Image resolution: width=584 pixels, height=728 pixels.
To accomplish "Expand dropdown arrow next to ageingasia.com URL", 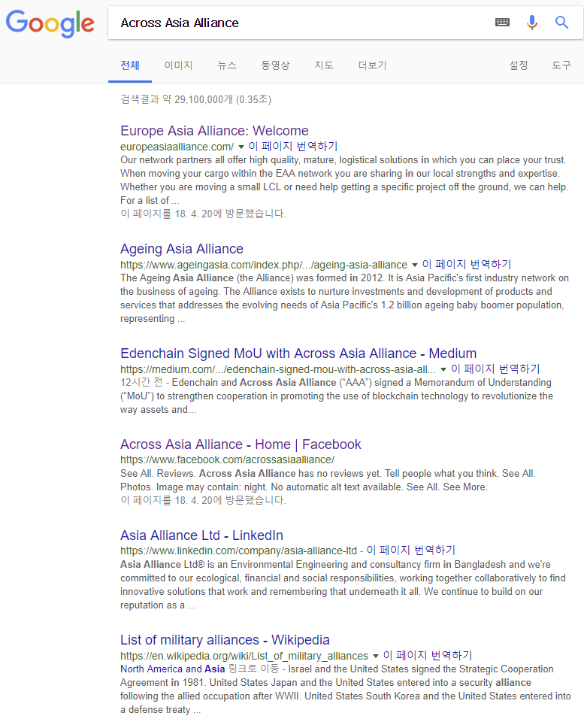I will pos(415,265).
